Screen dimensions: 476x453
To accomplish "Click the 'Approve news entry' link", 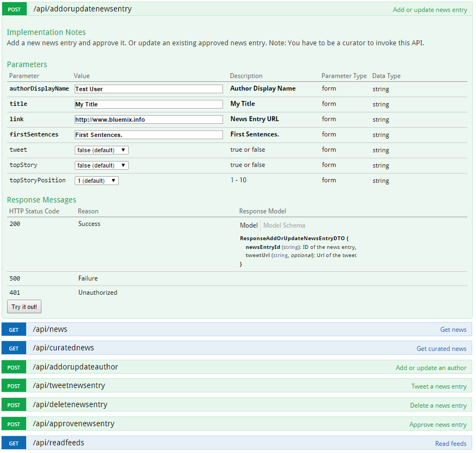I will 438,425.
